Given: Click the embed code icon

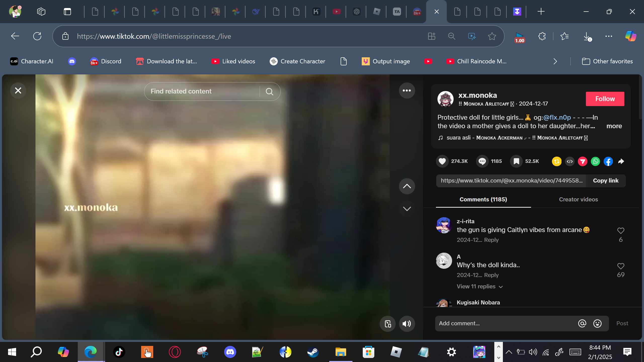Looking at the screenshot, I should click(x=570, y=161).
